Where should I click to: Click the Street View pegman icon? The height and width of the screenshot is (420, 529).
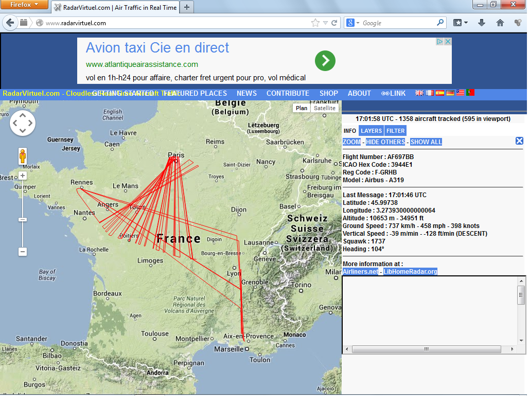pos(23,155)
